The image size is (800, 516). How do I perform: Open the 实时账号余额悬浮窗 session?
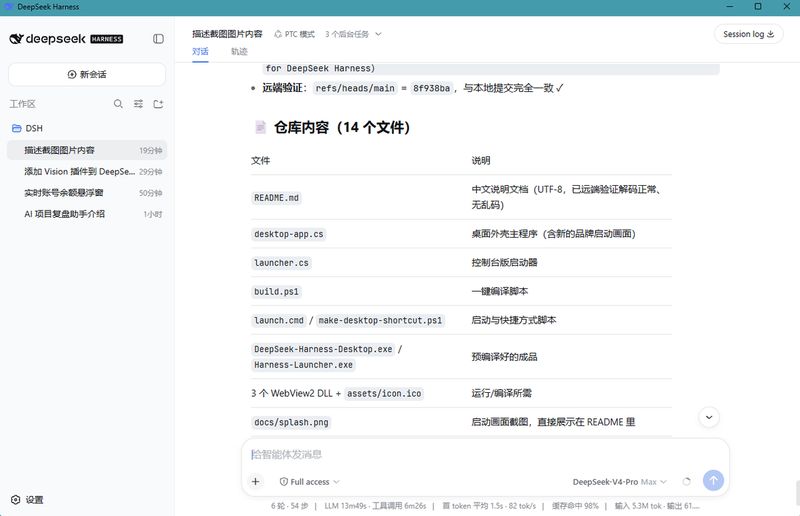[x=87, y=193]
